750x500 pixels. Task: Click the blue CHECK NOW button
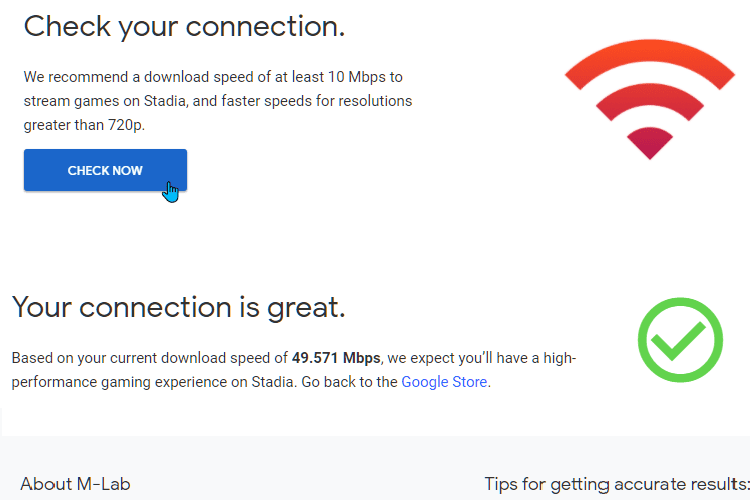click(105, 170)
